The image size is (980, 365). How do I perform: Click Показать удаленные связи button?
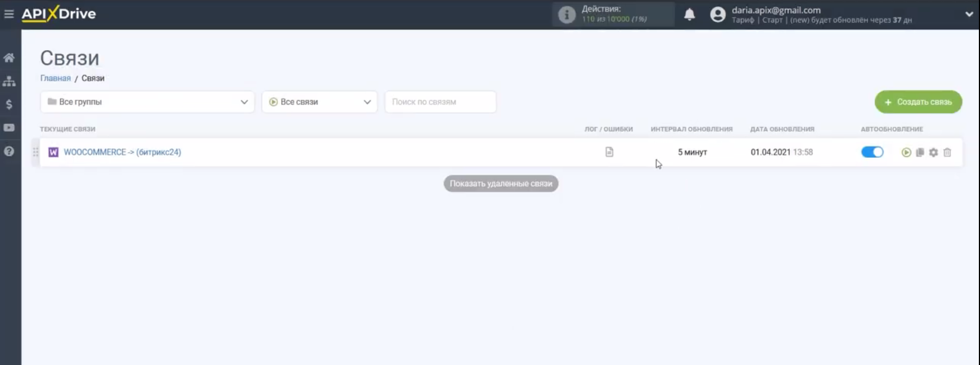[501, 184]
